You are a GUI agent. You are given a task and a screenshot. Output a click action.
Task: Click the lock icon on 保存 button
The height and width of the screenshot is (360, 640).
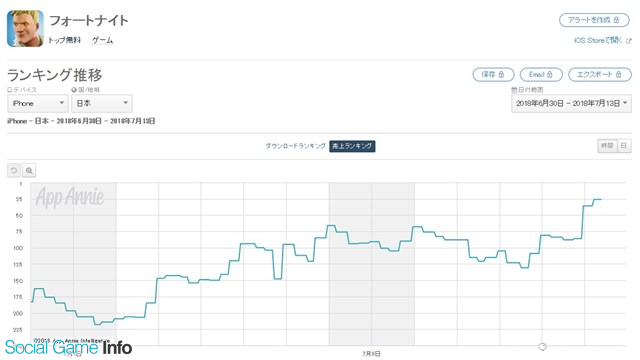click(x=501, y=74)
